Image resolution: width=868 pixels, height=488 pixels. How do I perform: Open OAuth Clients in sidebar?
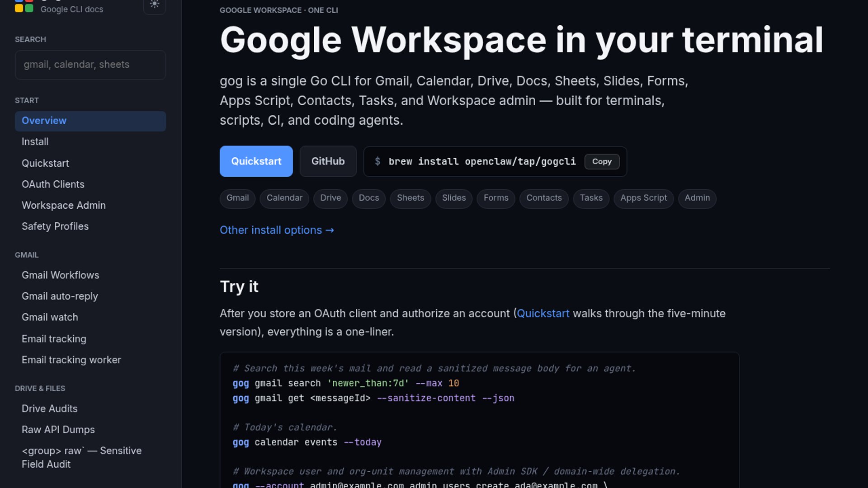tap(90, 184)
